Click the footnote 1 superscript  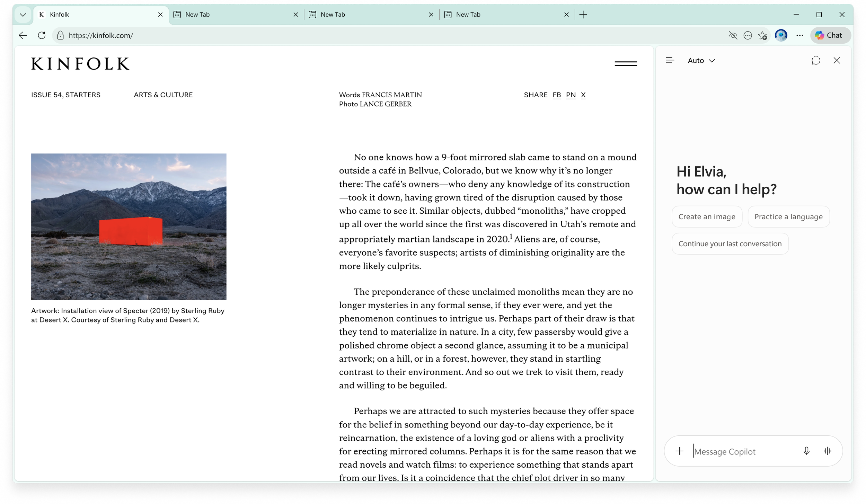[511, 236]
